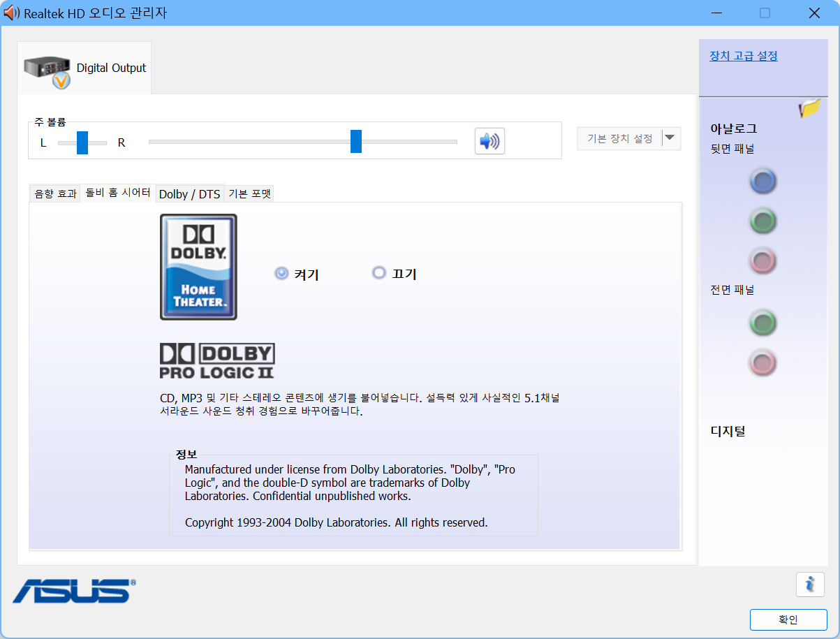
Task: Click the 아날로그 heading text
Action: 734,129
